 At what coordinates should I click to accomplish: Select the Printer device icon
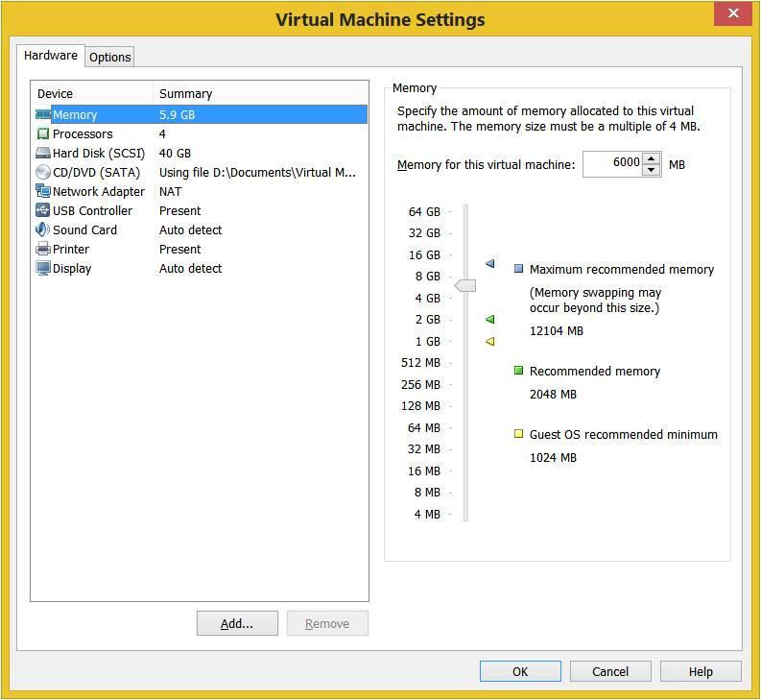point(43,249)
